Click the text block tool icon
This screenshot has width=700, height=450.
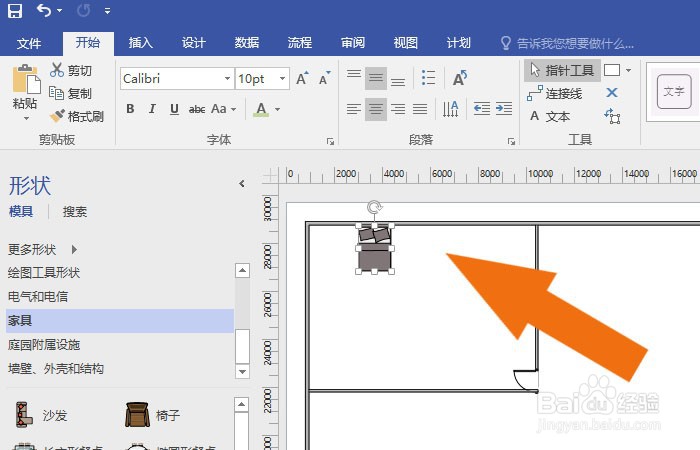point(612,117)
